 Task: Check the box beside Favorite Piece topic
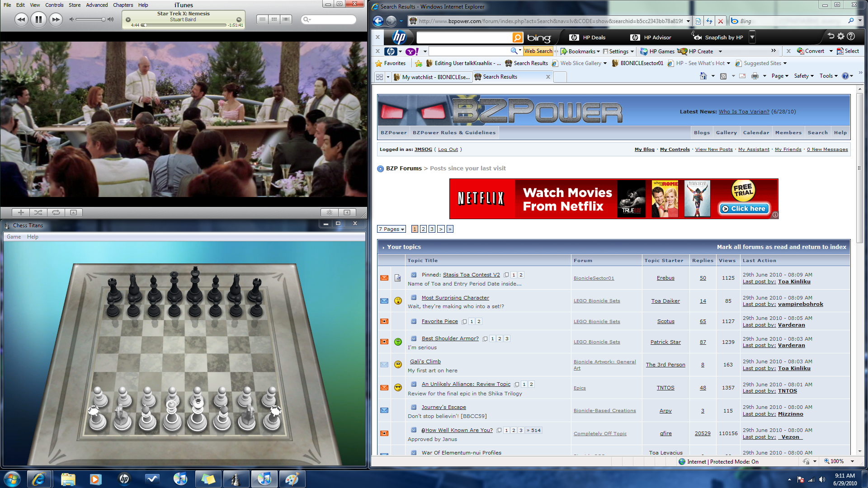(414, 321)
